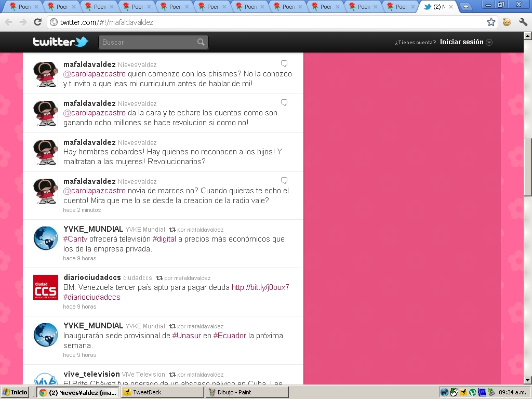This screenshot has height=399, width=532.
Task: Click the page scrollbar up arrow
Action: click(x=528, y=35)
